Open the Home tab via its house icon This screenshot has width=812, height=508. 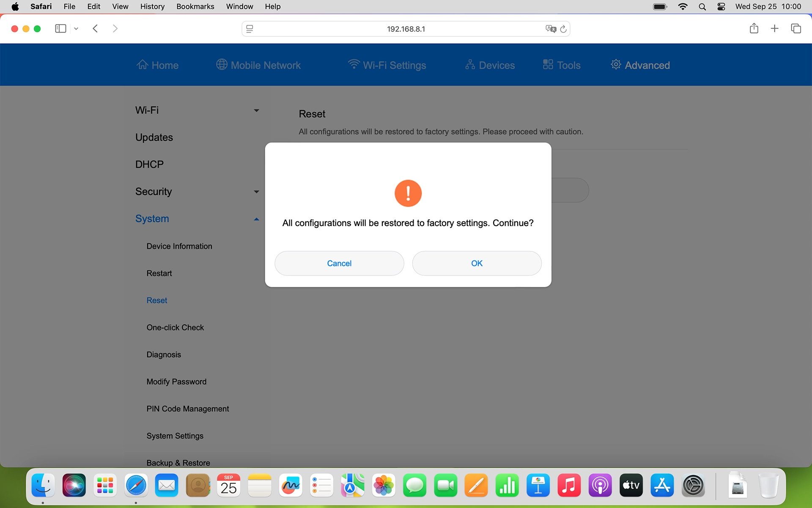coord(143,64)
